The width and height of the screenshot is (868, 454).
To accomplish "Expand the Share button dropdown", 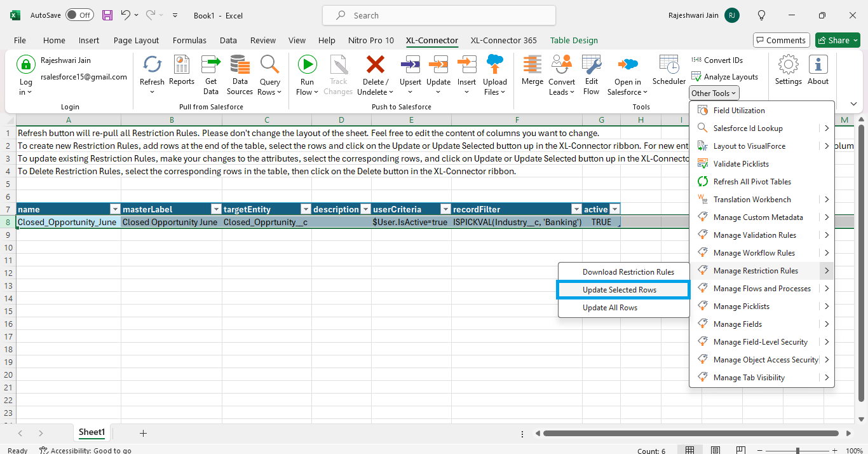I will click(855, 40).
